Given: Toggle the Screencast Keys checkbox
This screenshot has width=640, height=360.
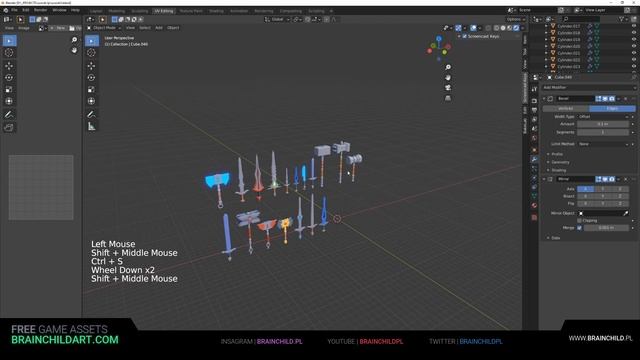Looking at the screenshot, I should tap(464, 36).
